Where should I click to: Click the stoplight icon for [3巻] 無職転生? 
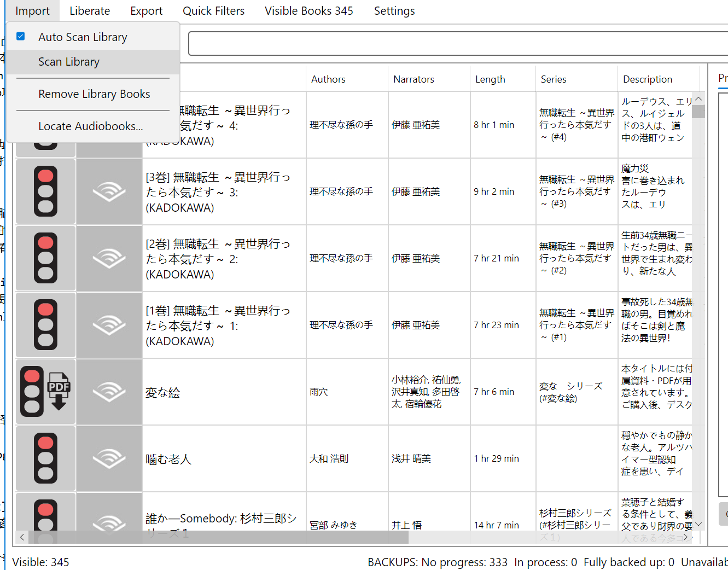point(46,191)
